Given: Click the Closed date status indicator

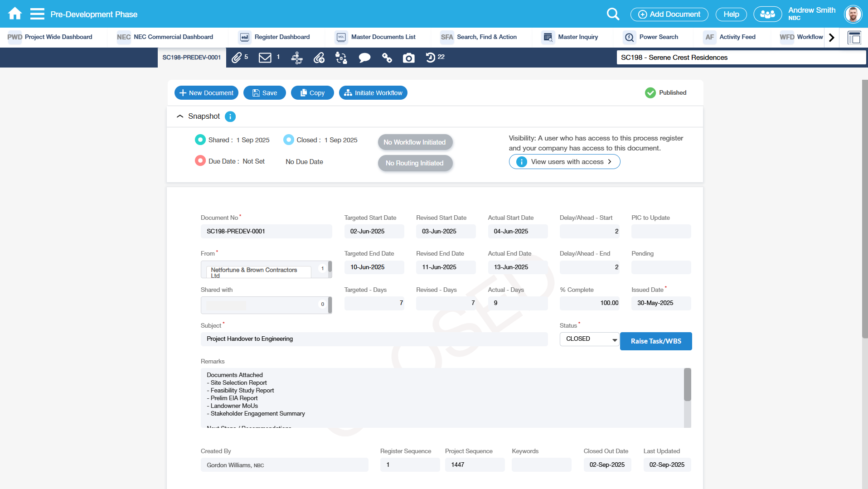Looking at the screenshot, I should click(289, 140).
